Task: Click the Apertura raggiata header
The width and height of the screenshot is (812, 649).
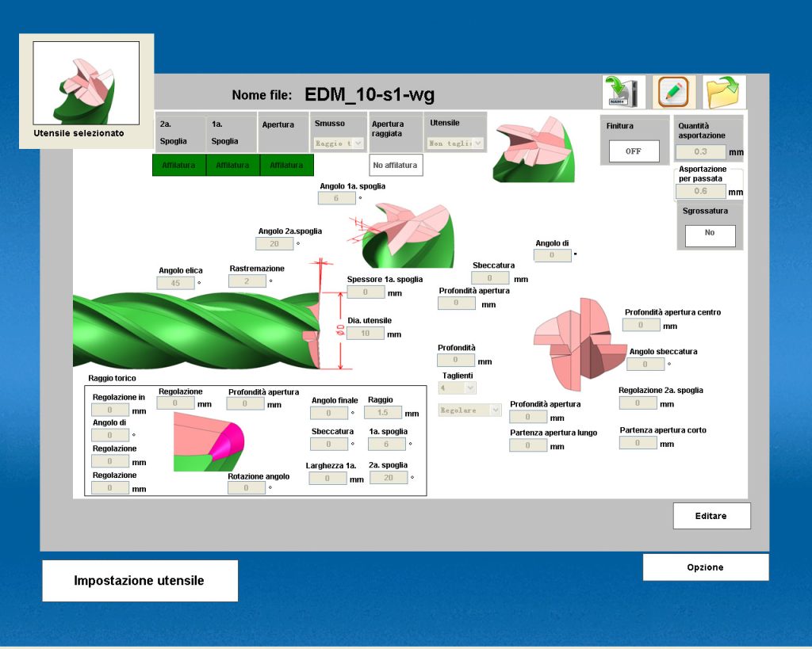Action: (395, 132)
